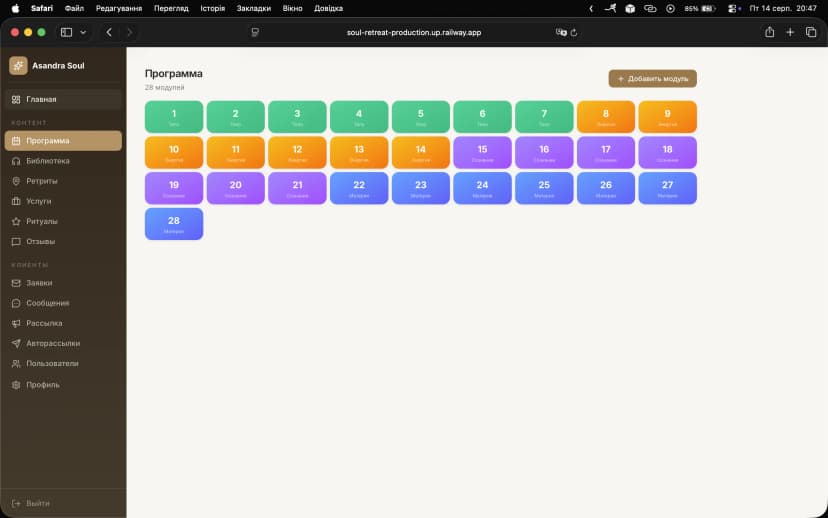Open the Перегляд menu

click(x=171, y=8)
